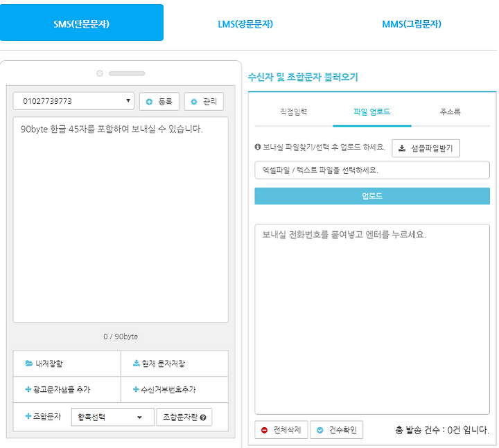Image resolution: width=499 pixels, height=448 pixels.
Task: Open the sender number dropdown 01027739773
Action: point(73,101)
